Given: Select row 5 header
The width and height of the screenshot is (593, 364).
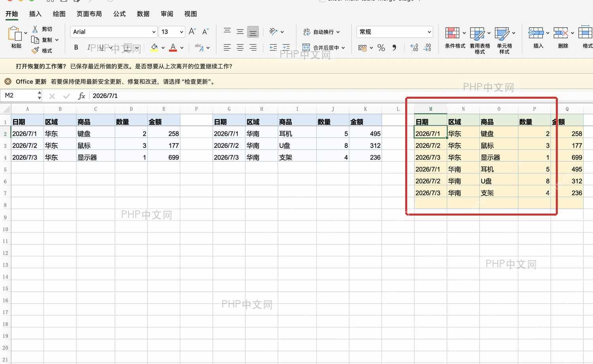Looking at the screenshot, I should 5,169.
